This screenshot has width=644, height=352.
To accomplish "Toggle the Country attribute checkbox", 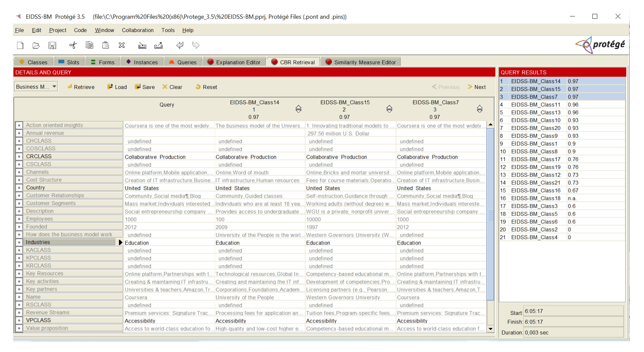I will 19,188.
